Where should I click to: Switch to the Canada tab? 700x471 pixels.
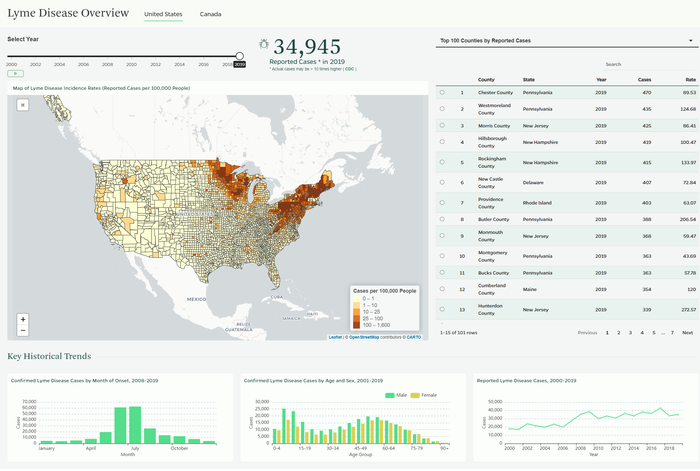click(x=210, y=14)
